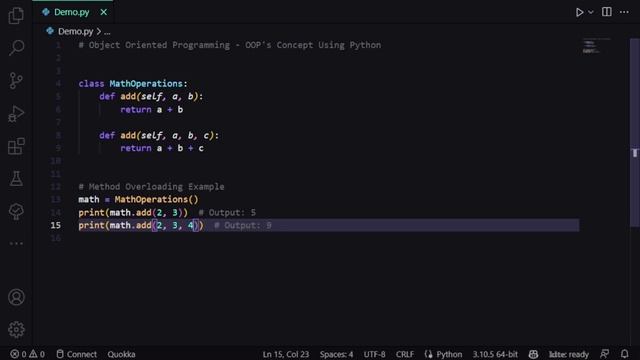640x360 pixels.
Task: Expand the run options dropdown arrow
Action: 591,12
